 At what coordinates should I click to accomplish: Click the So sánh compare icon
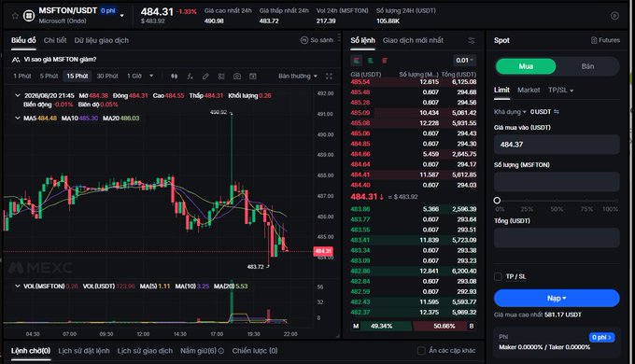(304, 40)
